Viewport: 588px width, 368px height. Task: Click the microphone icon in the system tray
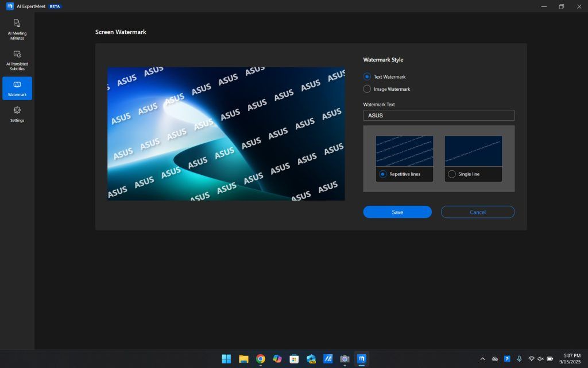point(519,359)
